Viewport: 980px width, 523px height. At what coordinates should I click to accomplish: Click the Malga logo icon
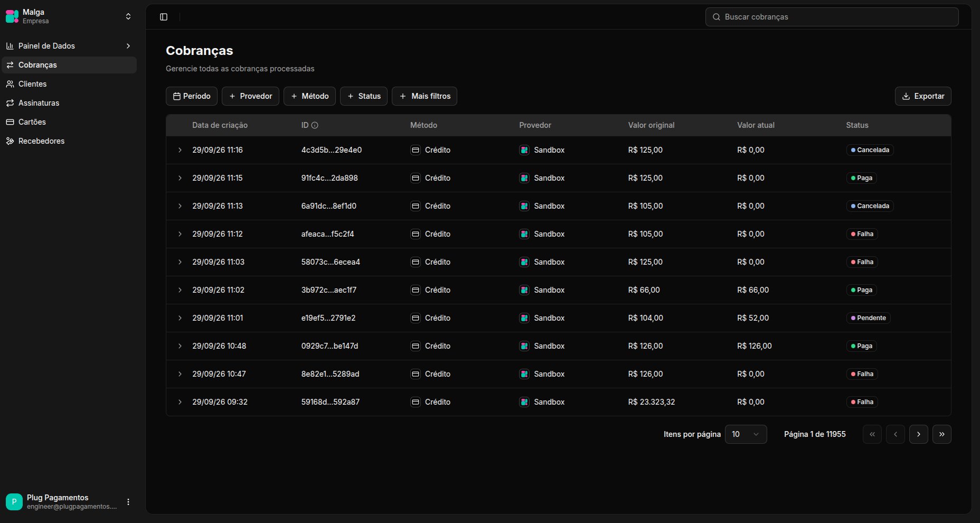(12, 16)
